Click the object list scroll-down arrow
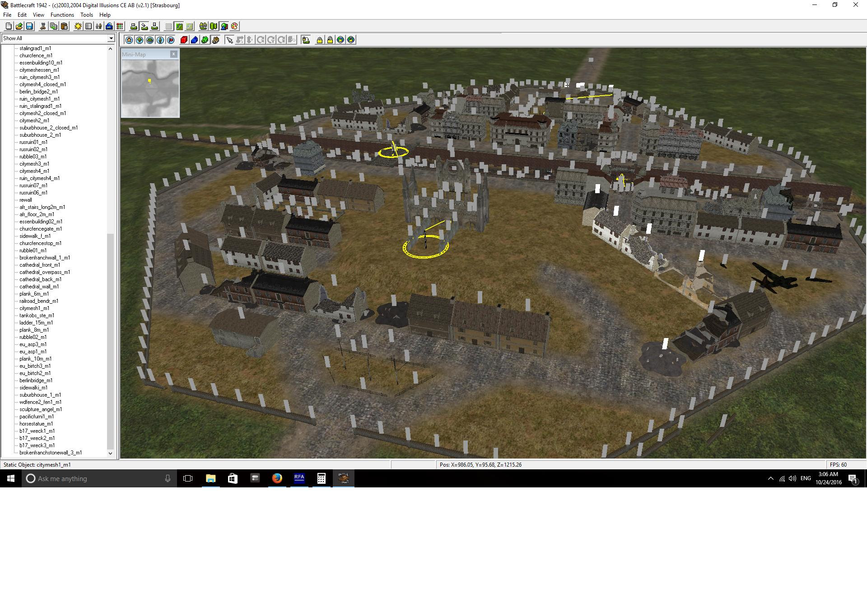This screenshot has height=616, width=867. point(111,453)
